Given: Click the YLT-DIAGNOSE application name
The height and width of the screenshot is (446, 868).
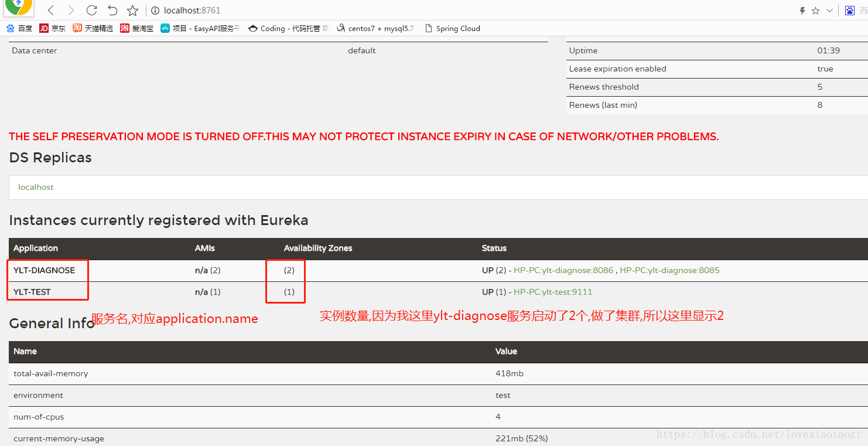Looking at the screenshot, I should click(45, 270).
